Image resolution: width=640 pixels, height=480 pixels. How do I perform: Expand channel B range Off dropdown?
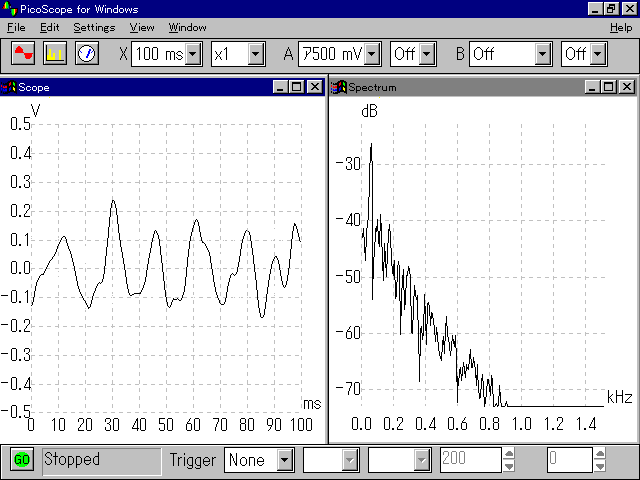point(542,54)
